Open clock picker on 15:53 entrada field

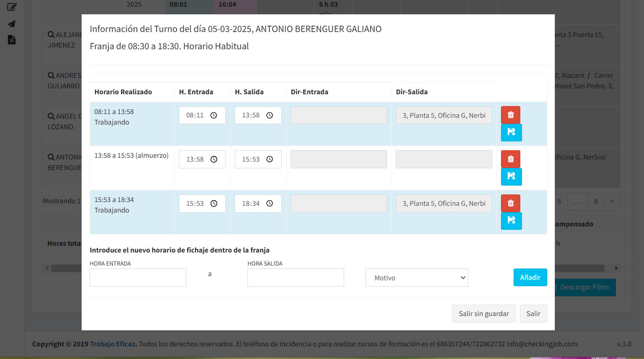click(x=214, y=204)
